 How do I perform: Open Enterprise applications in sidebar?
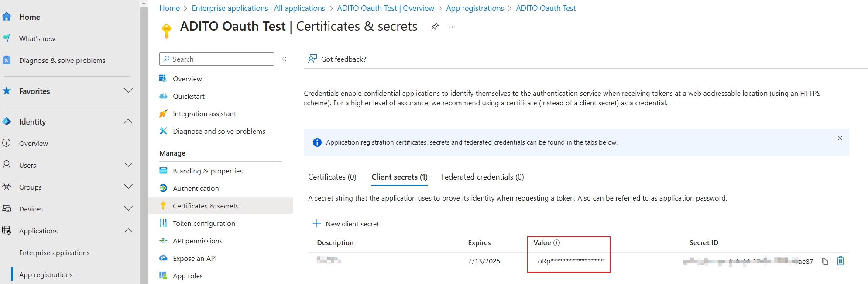pyautogui.click(x=55, y=253)
